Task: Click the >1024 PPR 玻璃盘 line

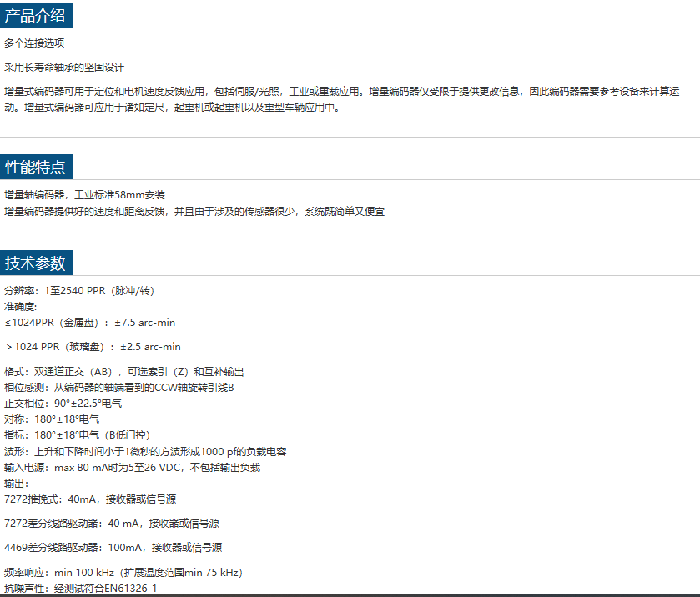Action: pos(92,347)
